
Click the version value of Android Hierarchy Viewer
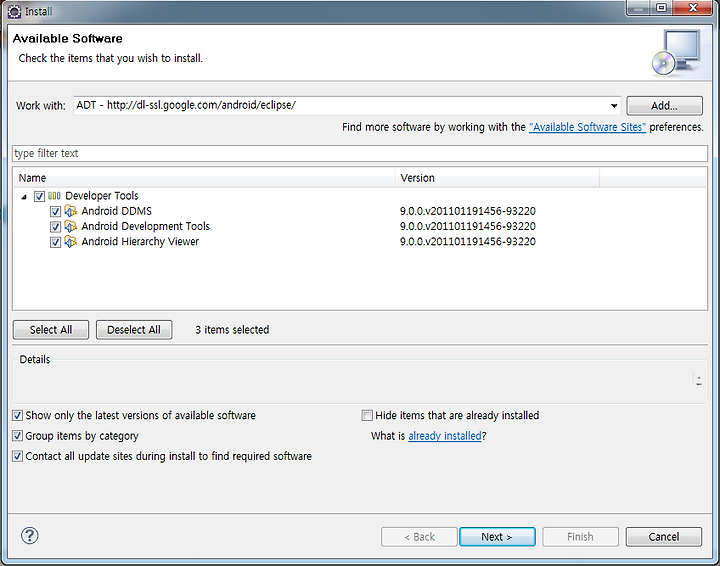(x=467, y=241)
